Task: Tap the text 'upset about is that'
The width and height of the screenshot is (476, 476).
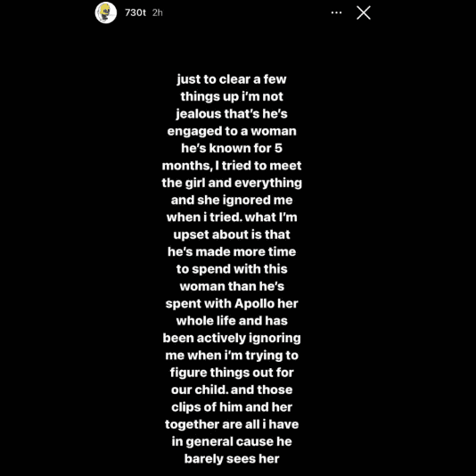Action: 232,234
